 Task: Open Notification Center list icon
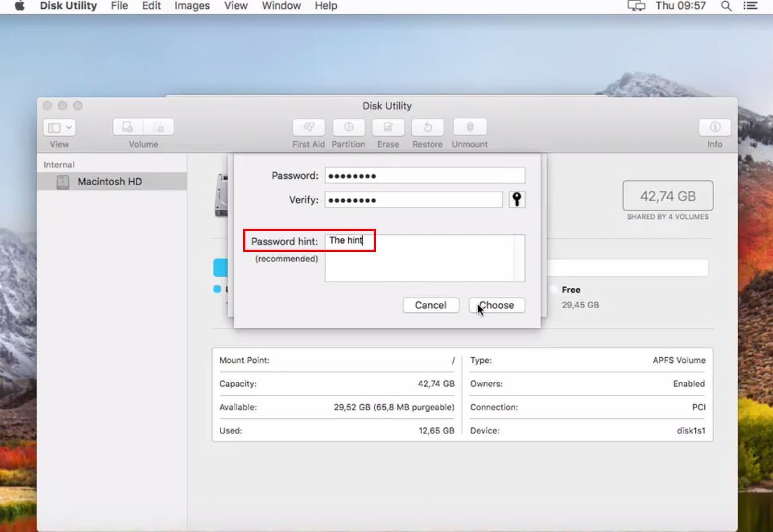tap(750, 6)
